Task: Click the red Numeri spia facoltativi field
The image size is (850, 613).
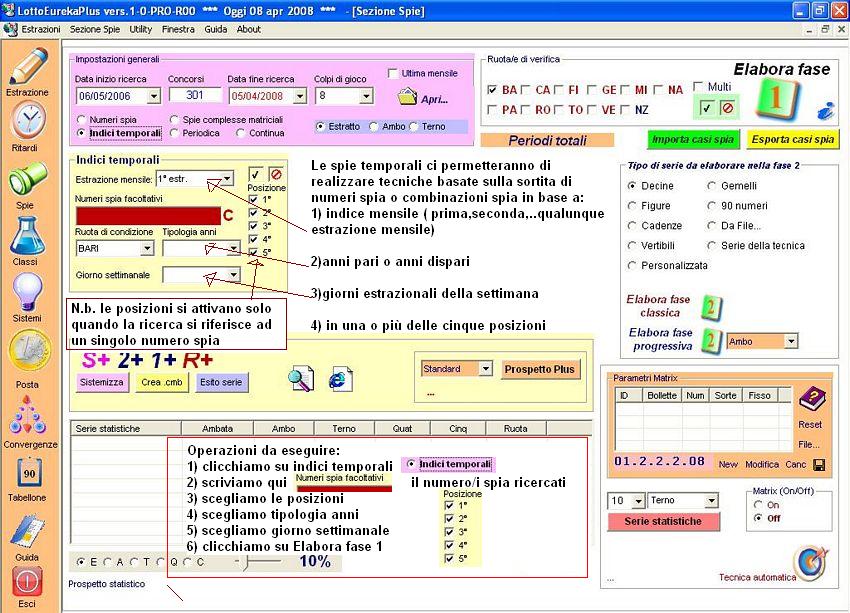Action: 148,216
